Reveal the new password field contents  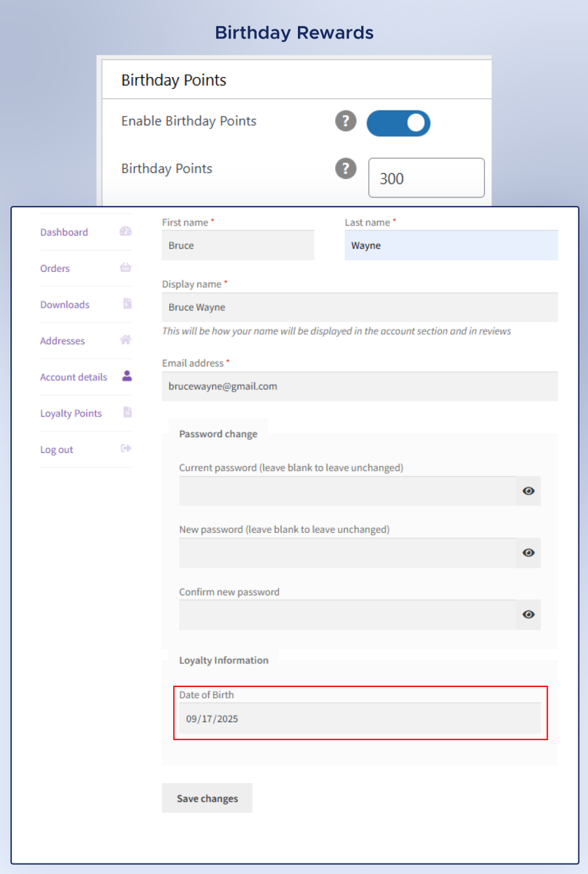tap(528, 553)
